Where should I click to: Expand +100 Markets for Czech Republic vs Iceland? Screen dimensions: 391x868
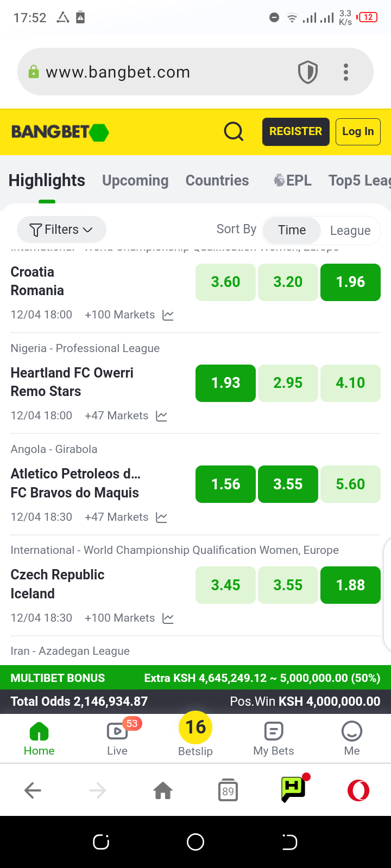pos(119,618)
